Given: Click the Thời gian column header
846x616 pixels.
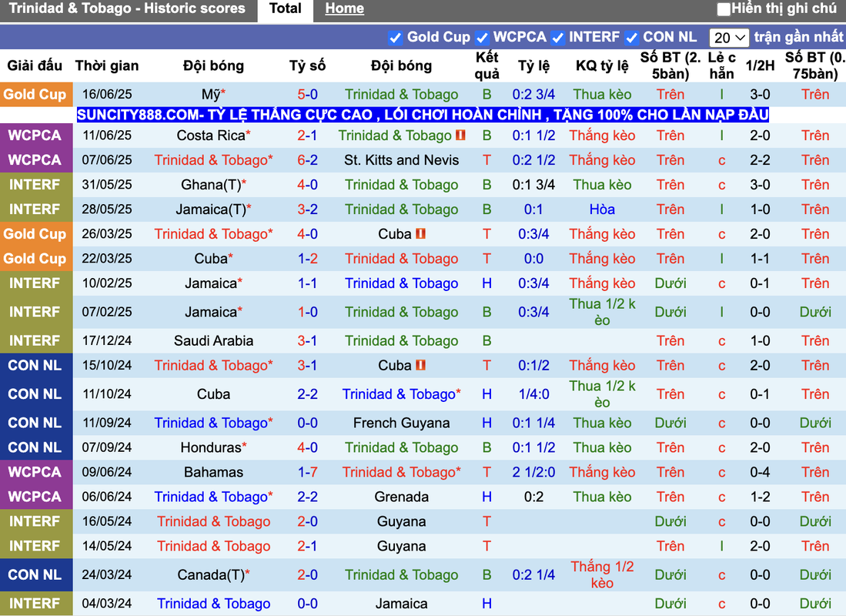Looking at the screenshot, I should pos(107,66).
